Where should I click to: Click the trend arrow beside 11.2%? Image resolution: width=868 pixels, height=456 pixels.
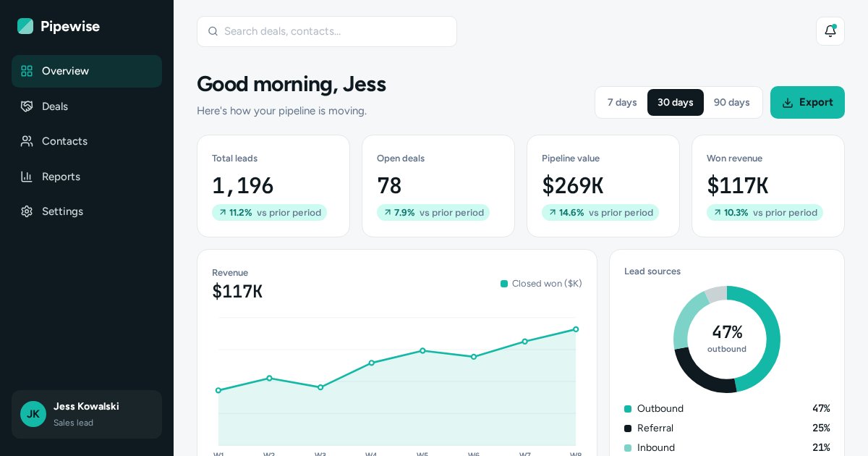pos(223,213)
